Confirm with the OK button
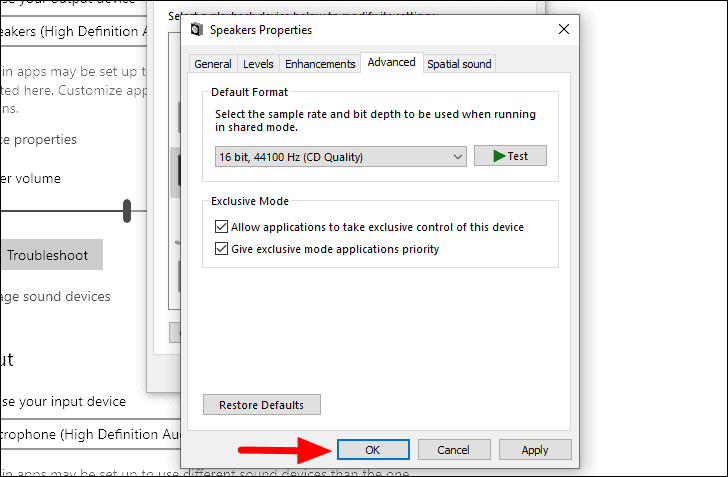The width and height of the screenshot is (728, 477). 373,450
